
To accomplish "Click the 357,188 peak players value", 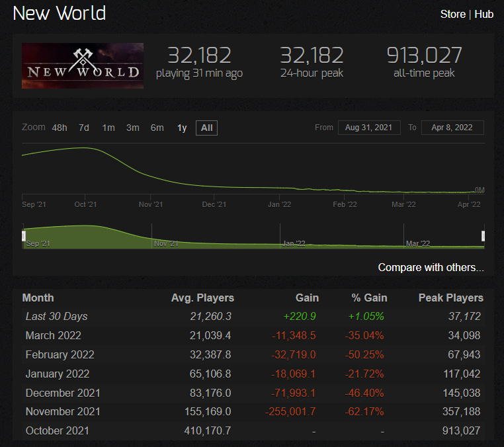I will click(461, 411).
